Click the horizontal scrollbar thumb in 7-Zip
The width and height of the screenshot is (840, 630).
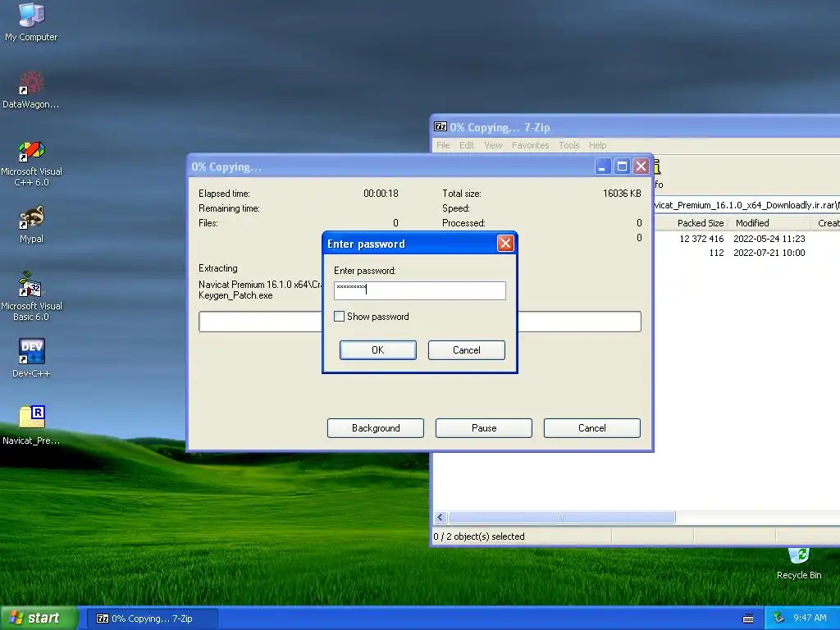coord(561,517)
